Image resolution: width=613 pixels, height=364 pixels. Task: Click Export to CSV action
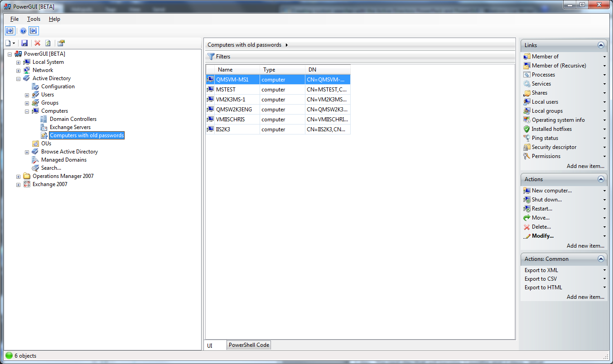point(541,279)
